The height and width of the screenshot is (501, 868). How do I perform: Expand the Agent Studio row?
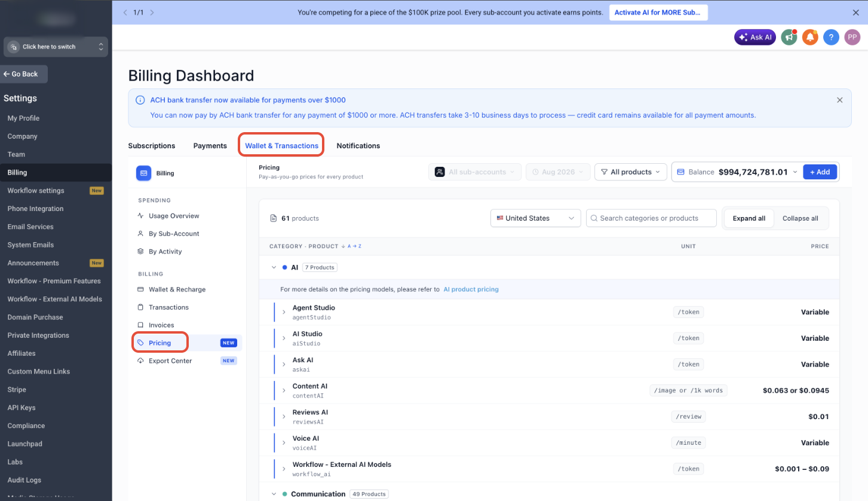point(284,312)
